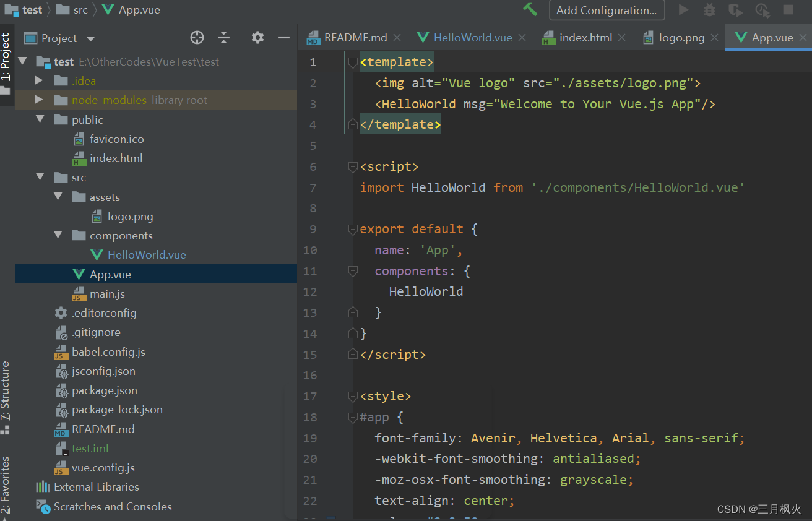The image size is (812, 521).
Task: Collapse the components folder arrow
Action: [58, 235]
